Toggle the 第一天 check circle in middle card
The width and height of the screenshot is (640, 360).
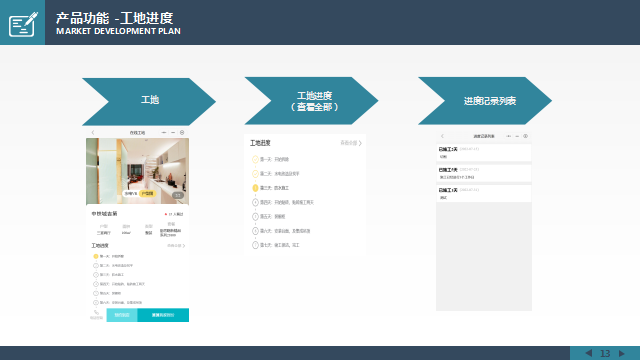point(255,159)
